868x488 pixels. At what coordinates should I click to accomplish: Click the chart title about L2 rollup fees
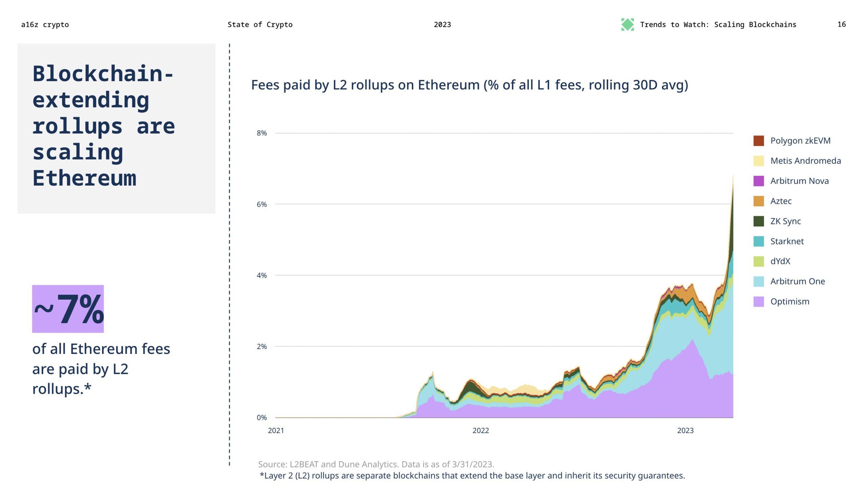tap(469, 85)
